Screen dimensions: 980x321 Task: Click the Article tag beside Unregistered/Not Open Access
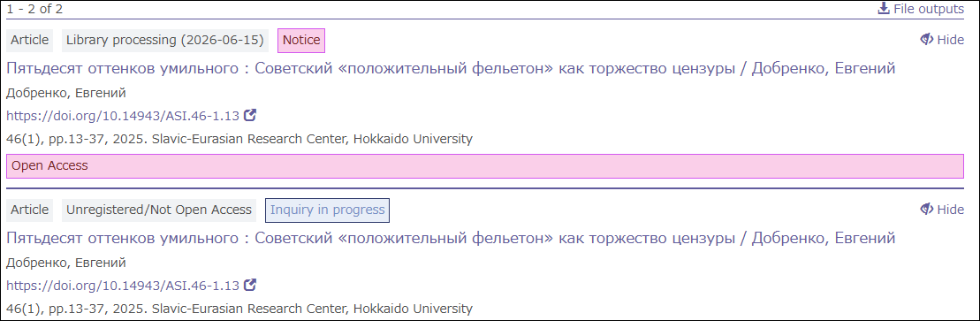click(30, 210)
